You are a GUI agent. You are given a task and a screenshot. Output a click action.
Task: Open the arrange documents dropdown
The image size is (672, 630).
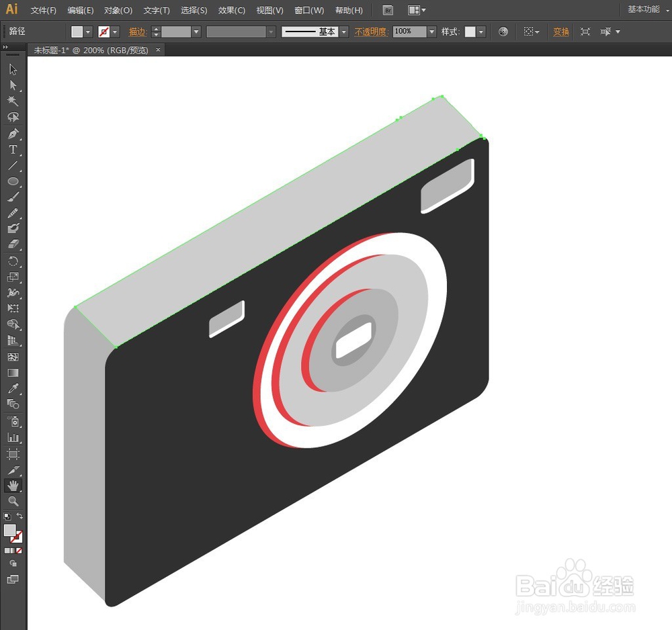[x=417, y=10]
